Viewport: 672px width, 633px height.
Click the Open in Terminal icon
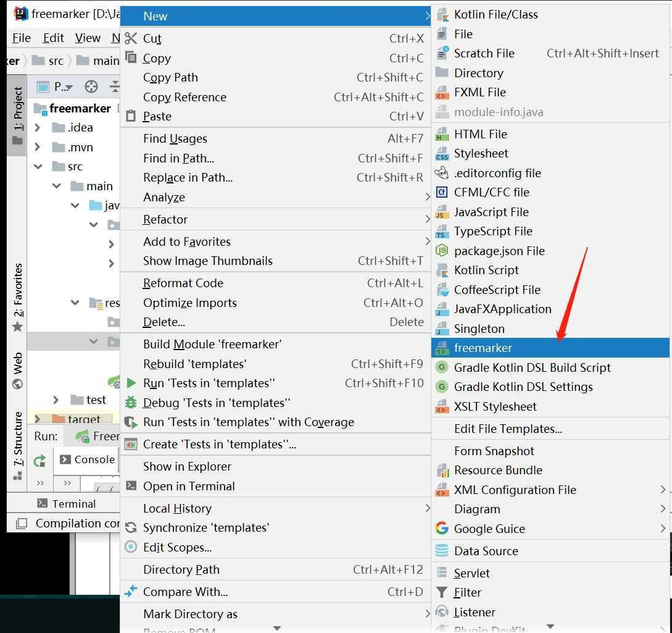(131, 486)
